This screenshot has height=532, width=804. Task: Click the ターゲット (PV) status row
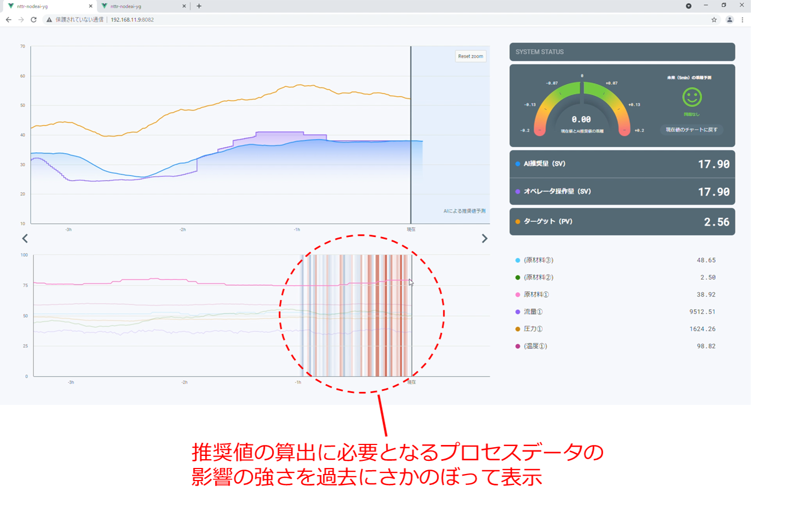pyautogui.click(x=622, y=222)
